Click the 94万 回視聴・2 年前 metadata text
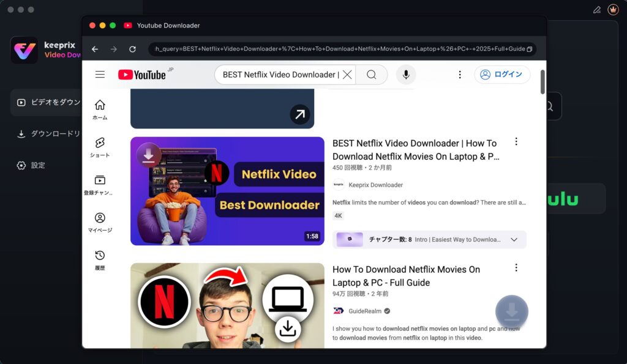This screenshot has height=364, width=627. coord(360,294)
